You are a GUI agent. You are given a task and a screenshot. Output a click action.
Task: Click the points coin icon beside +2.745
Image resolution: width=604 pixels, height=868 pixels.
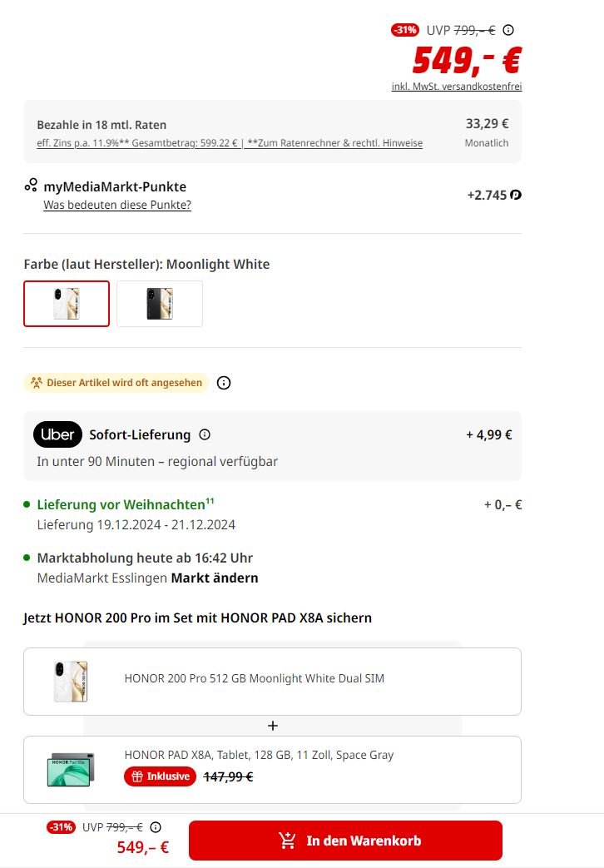click(516, 196)
